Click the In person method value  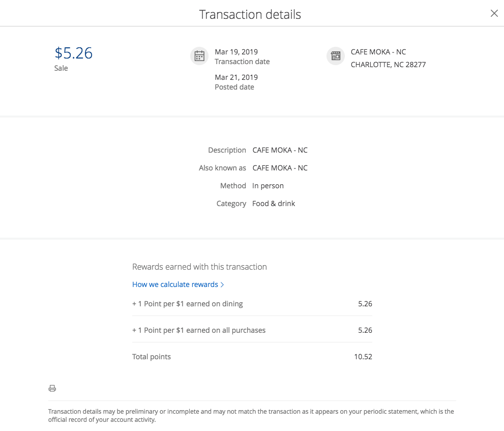[x=268, y=186]
